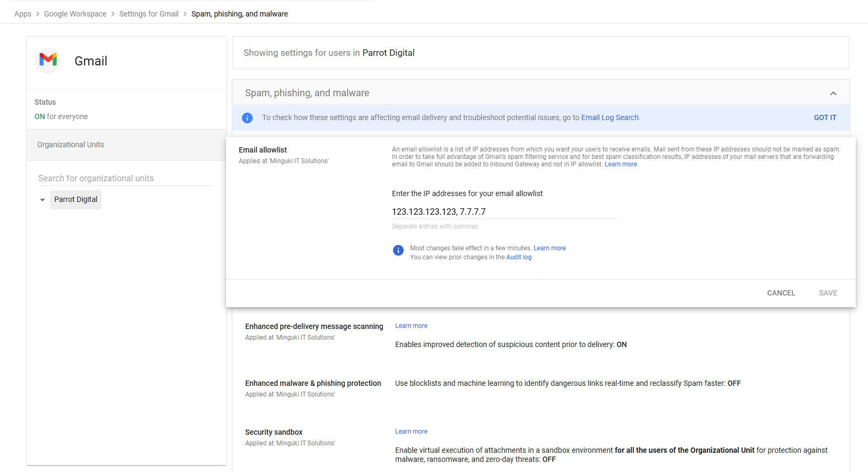
Task: Go to Google Workspace breadcrumb
Action: [75, 14]
